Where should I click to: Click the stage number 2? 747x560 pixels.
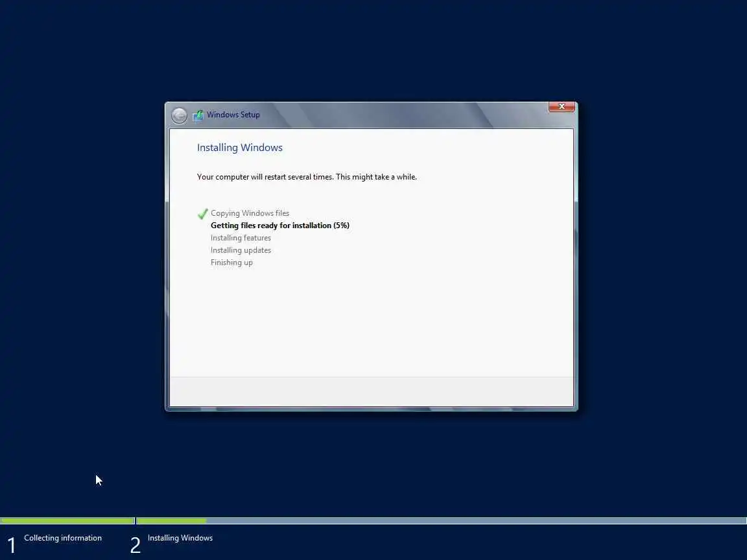(x=136, y=545)
